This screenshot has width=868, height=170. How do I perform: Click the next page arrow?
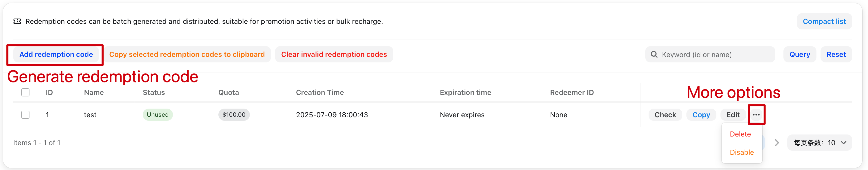point(777,142)
